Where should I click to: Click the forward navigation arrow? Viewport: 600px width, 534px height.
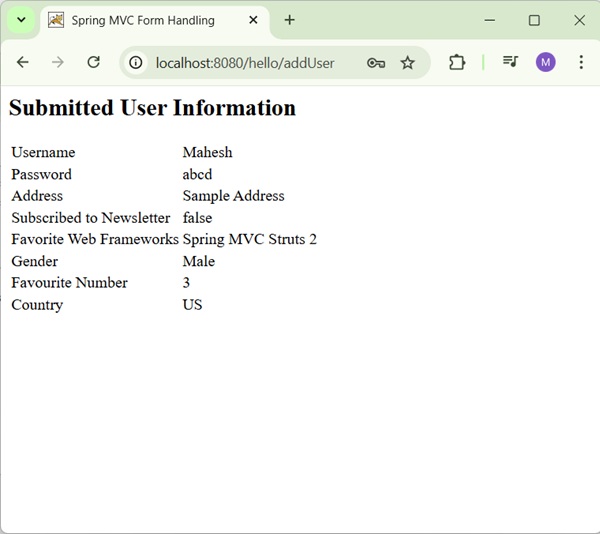[x=58, y=62]
